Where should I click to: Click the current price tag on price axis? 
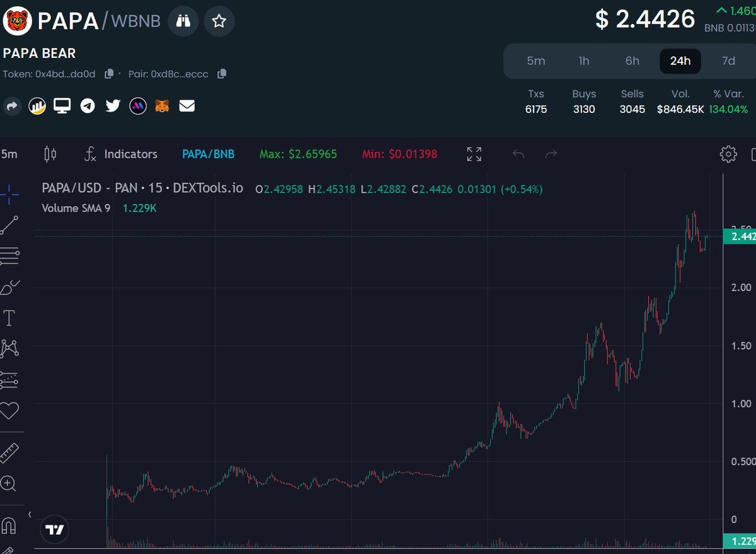pos(740,237)
